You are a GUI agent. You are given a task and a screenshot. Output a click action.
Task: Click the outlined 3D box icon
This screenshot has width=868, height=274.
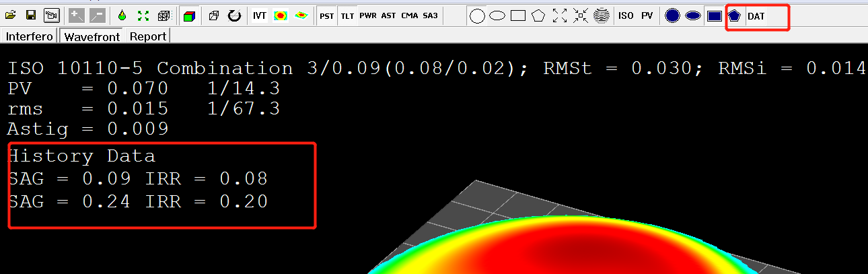(214, 15)
